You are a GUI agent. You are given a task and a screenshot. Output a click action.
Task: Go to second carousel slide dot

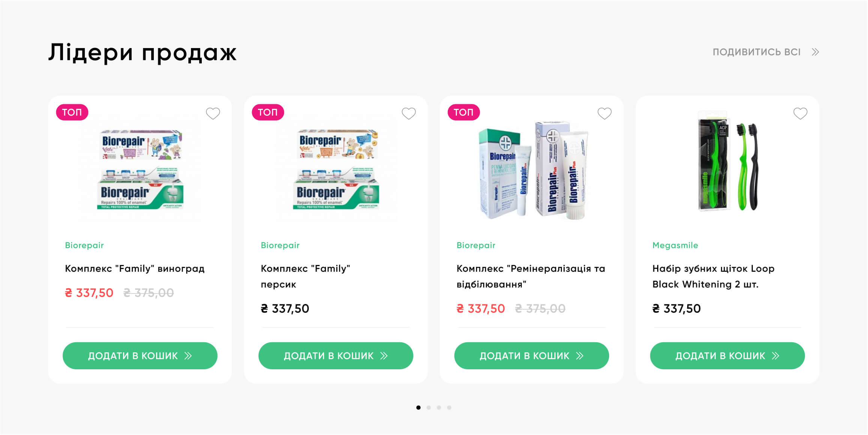click(x=429, y=408)
